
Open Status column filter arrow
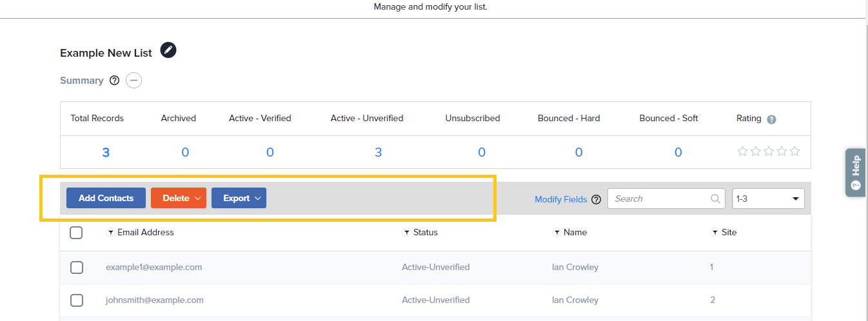click(406, 233)
